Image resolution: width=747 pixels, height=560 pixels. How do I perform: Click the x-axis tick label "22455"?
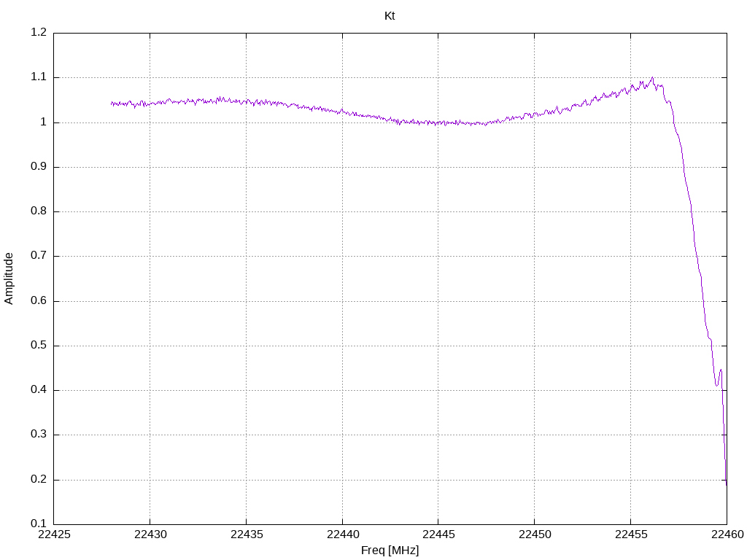pos(631,534)
